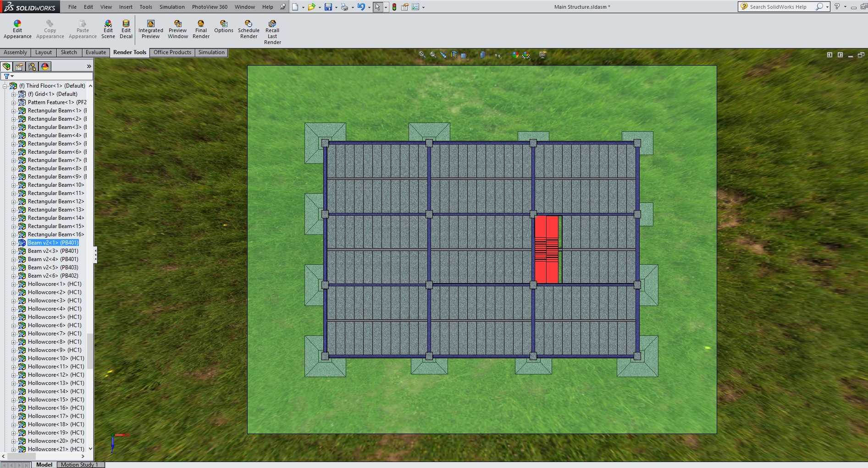Click Zoom to Fit in view toolbar

point(422,55)
